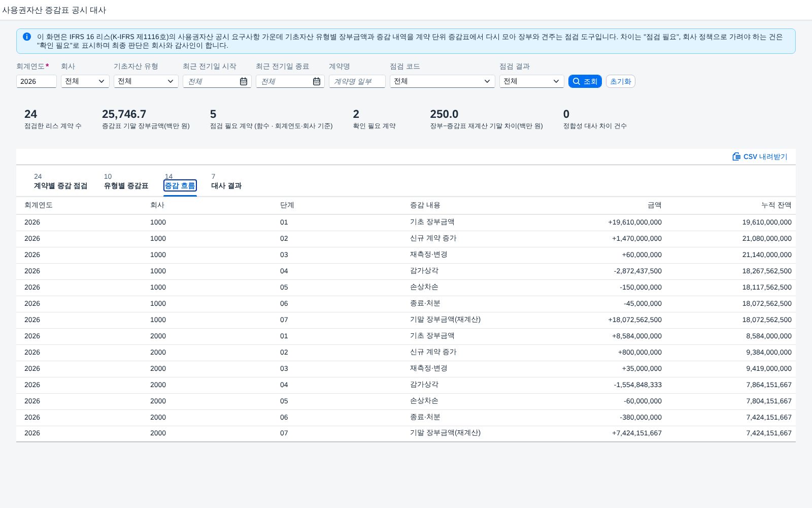Image resolution: width=812 pixels, height=508 pixels.
Task: Click the 점검한 리스 계약 수 KPI
Action: [53, 119]
